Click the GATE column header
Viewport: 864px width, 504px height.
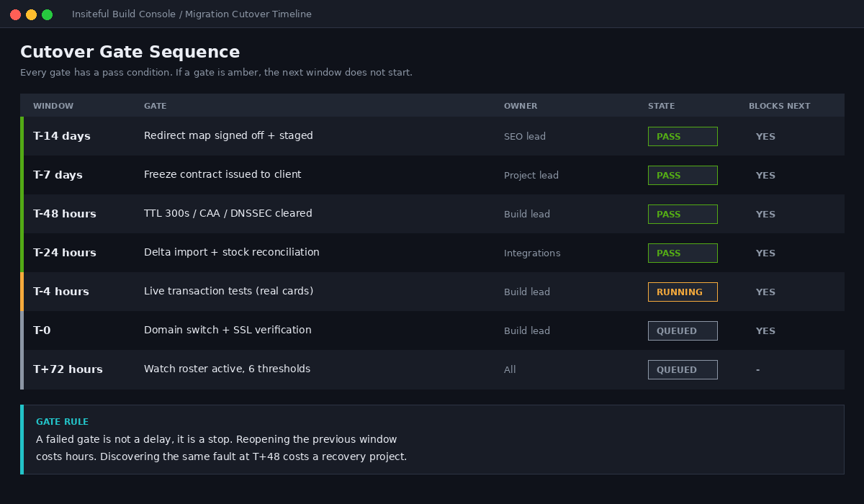pos(155,106)
